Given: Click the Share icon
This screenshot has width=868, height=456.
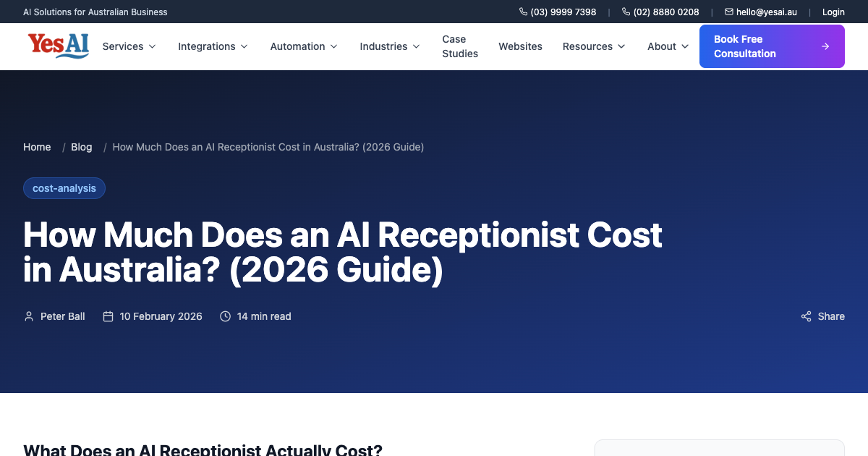Looking at the screenshot, I should pos(806,316).
